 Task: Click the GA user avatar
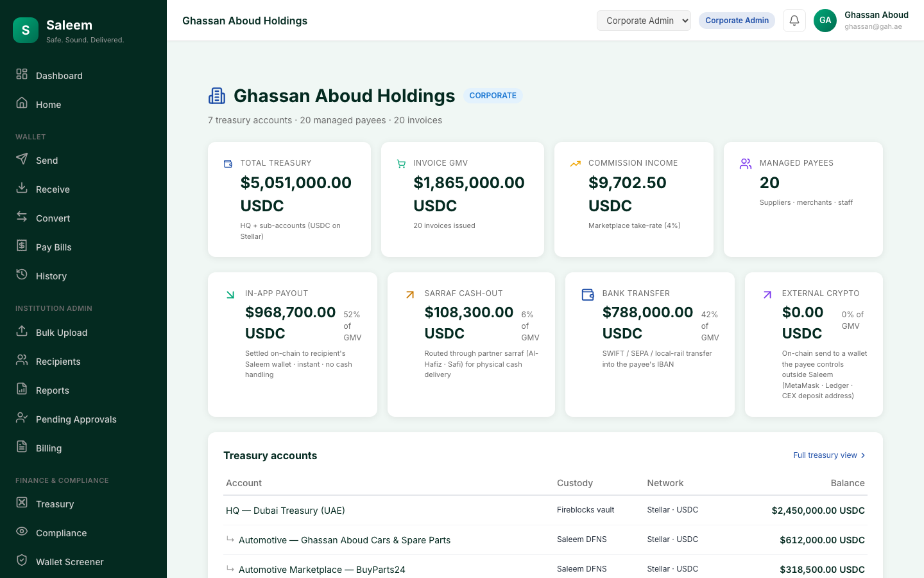pyautogui.click(x=825, y=21)
